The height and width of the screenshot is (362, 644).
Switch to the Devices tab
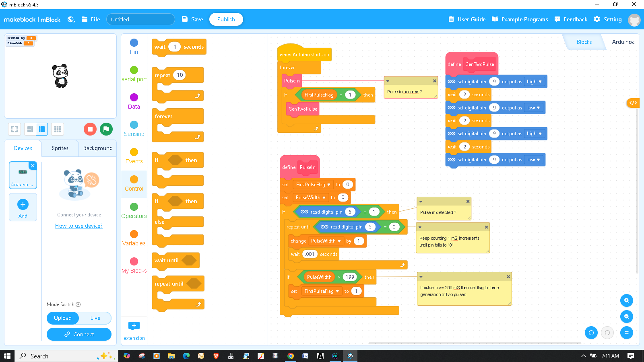pos(23,148)
